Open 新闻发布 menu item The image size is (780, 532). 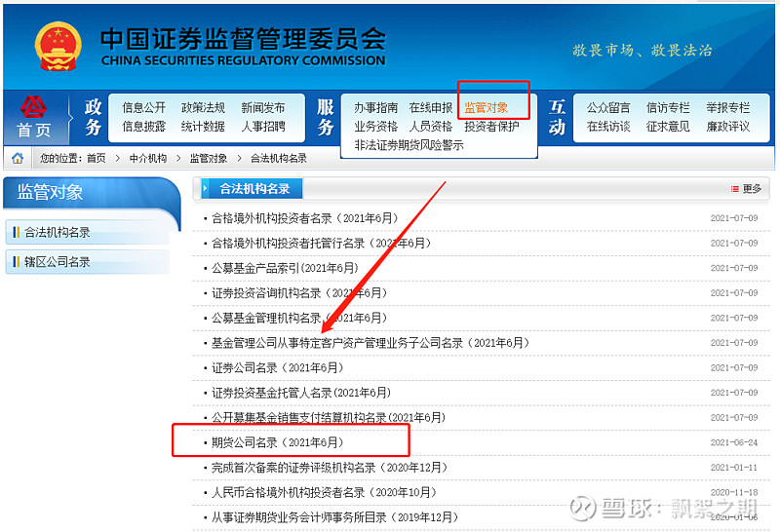pyautogui.click(x=262, y=107)
